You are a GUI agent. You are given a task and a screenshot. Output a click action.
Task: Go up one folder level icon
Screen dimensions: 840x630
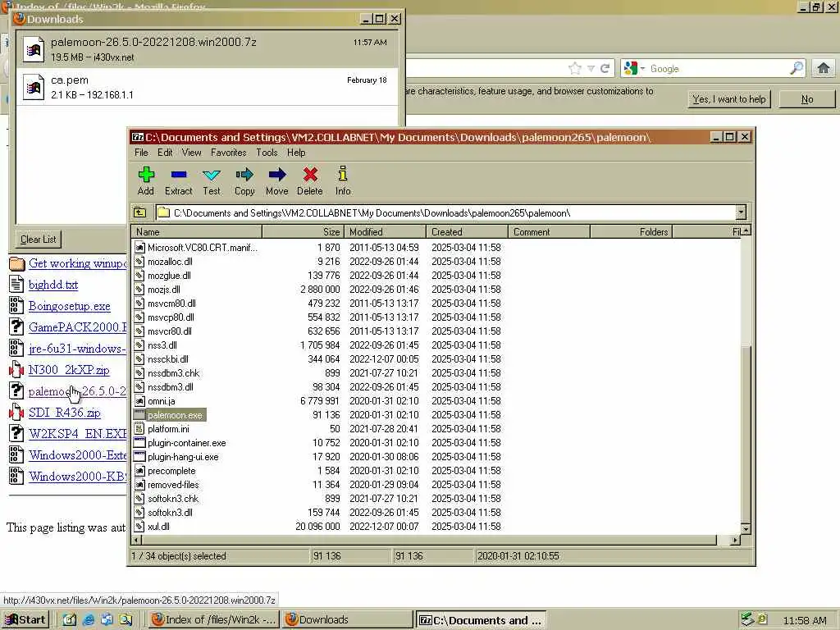click(x=139, y=212)
